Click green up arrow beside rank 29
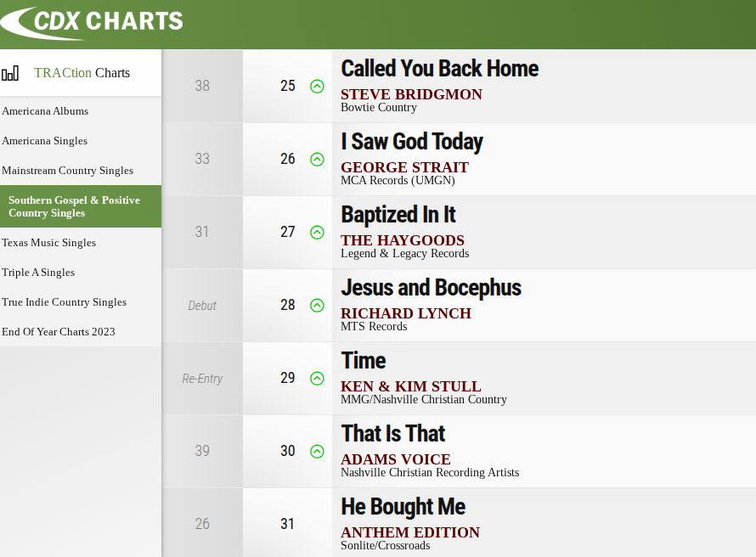 tap(317, 378)
